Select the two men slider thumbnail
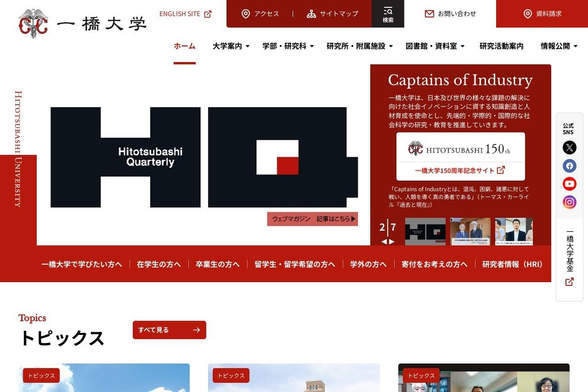The image size is (588, 392). click(x=470, y=232)
